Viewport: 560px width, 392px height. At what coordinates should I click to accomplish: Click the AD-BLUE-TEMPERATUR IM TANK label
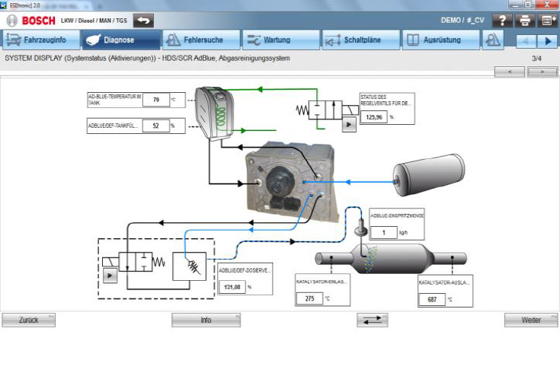click(114, 100)
